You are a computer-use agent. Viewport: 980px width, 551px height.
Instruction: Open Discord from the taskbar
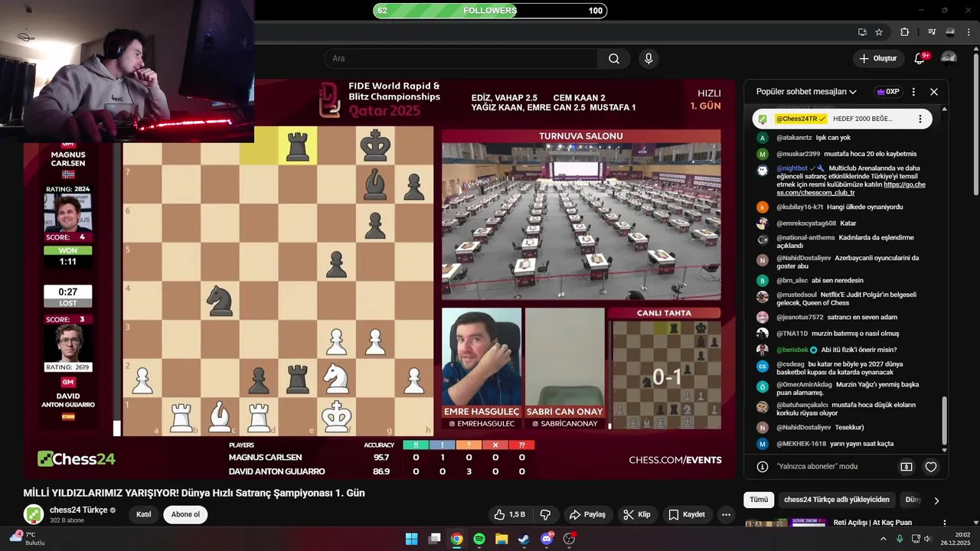tap(547, 539)
